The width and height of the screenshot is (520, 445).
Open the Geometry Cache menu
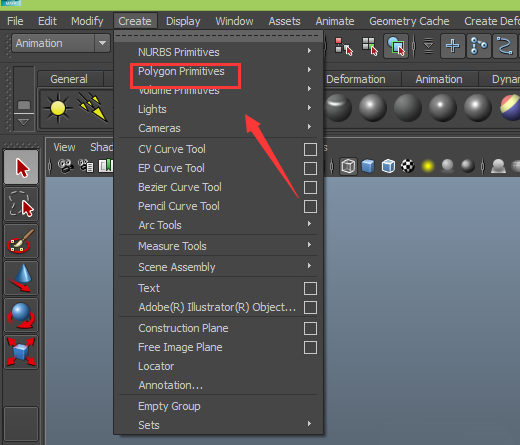[409, 21]
